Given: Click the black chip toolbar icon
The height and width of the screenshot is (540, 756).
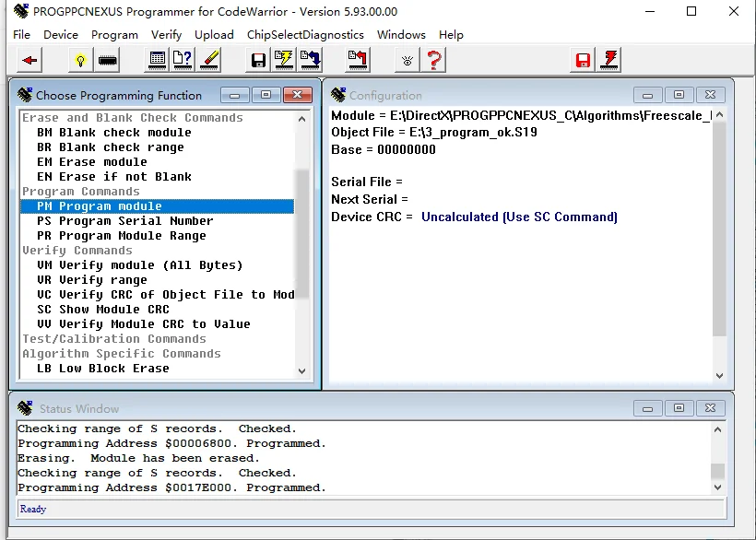Looking at the screenshot, I should pos(108,61).
